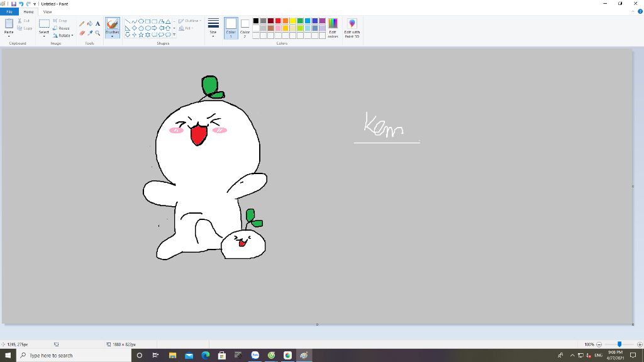Select the Eraser tool
The image size is (644, 362).
point(82,33)
